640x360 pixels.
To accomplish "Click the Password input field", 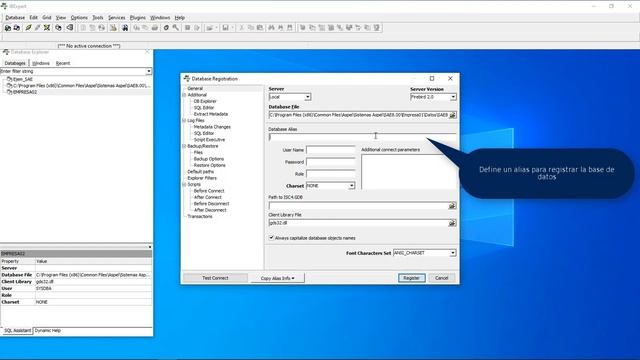I will [331, 162].
